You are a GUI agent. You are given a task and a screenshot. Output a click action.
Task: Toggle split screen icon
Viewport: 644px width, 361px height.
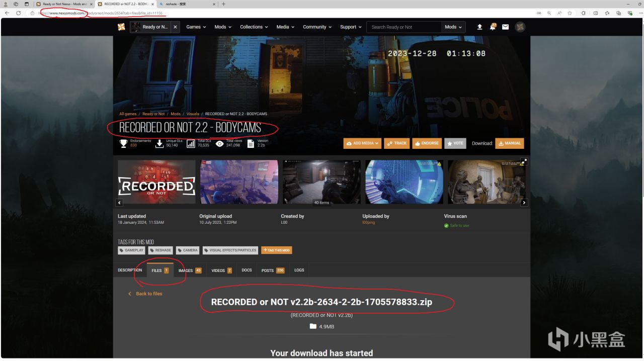tap(596, 13)
